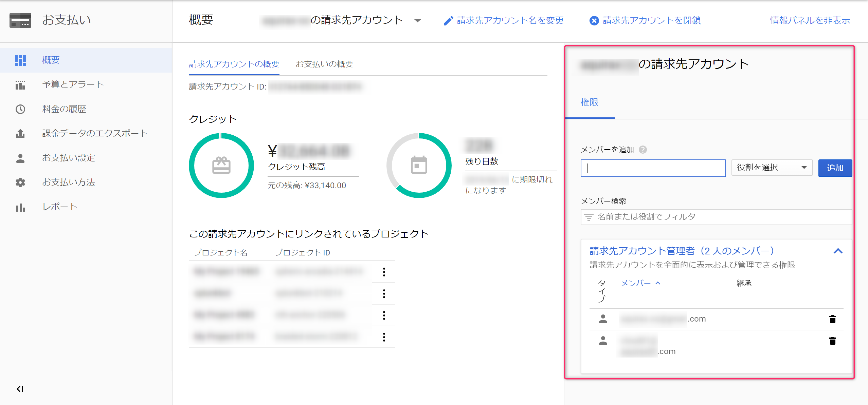
Task: Click プロジェクト名 column header
Action: coord(221,253)
